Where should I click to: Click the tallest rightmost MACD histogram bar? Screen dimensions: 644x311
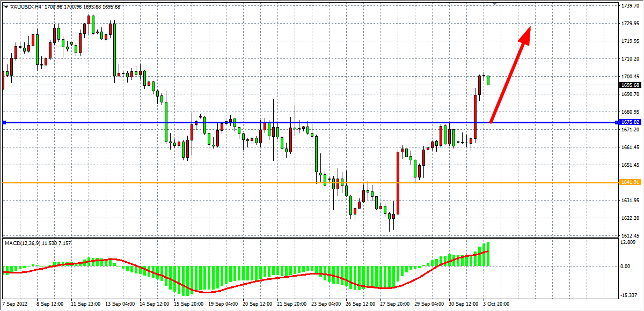coord(488,254)
